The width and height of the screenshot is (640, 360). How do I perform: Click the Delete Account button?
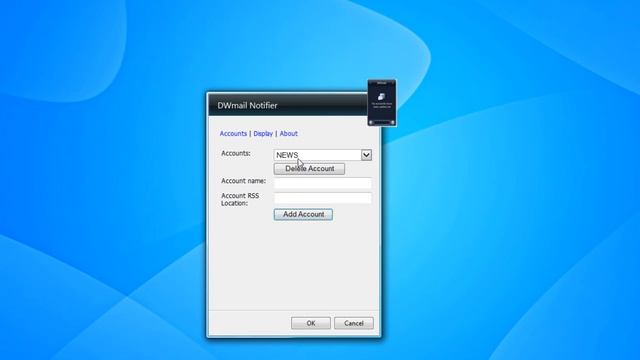click(x=309, y=169)
